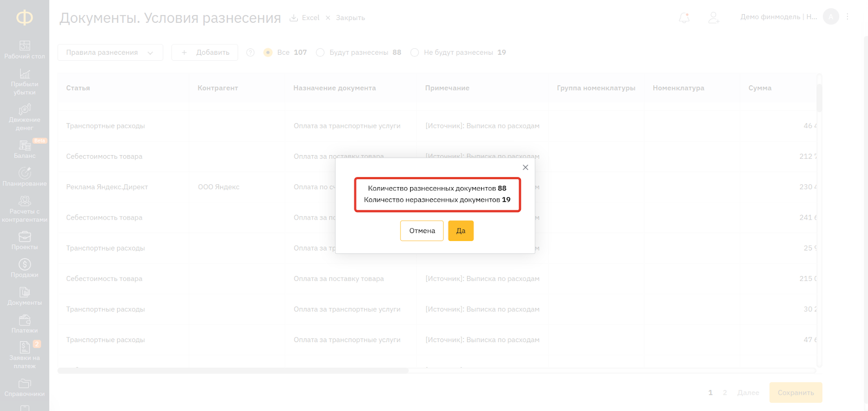Open Прибыли убытки report icon

(24, 74)
